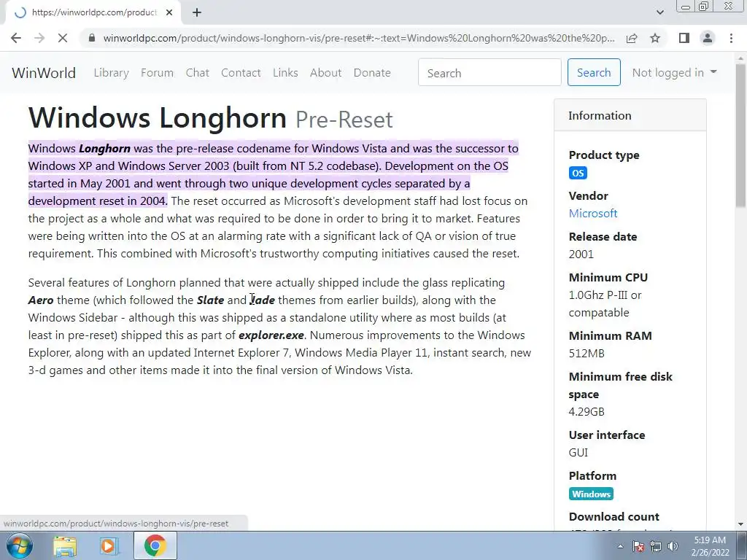Open the volume speaker icon
The height and width of the screenshot is (560, 747).
(673, 546)
